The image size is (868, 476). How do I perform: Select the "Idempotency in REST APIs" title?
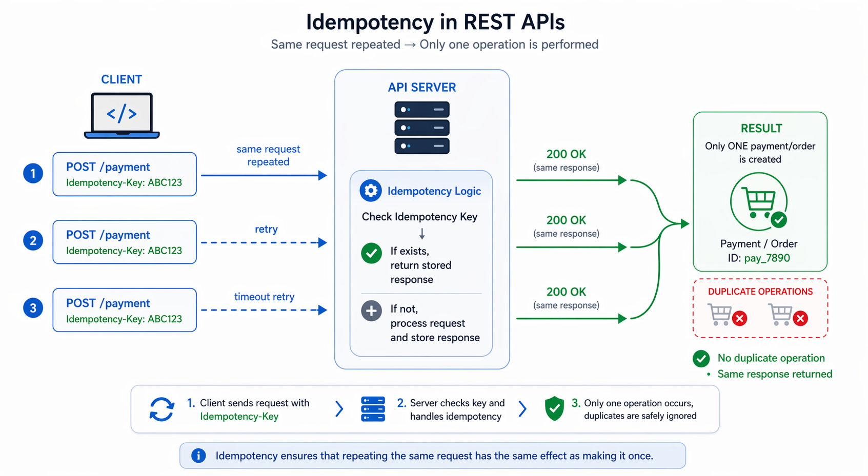pos(435,22)
